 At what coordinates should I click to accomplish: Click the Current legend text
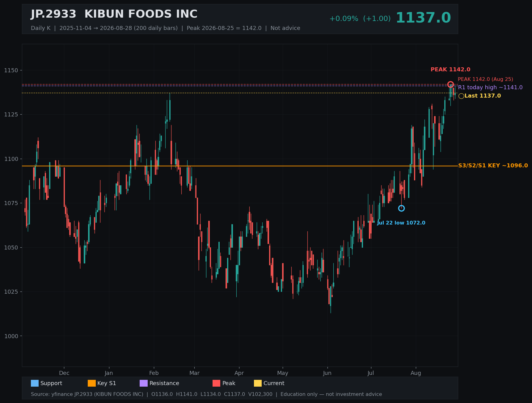274,383
